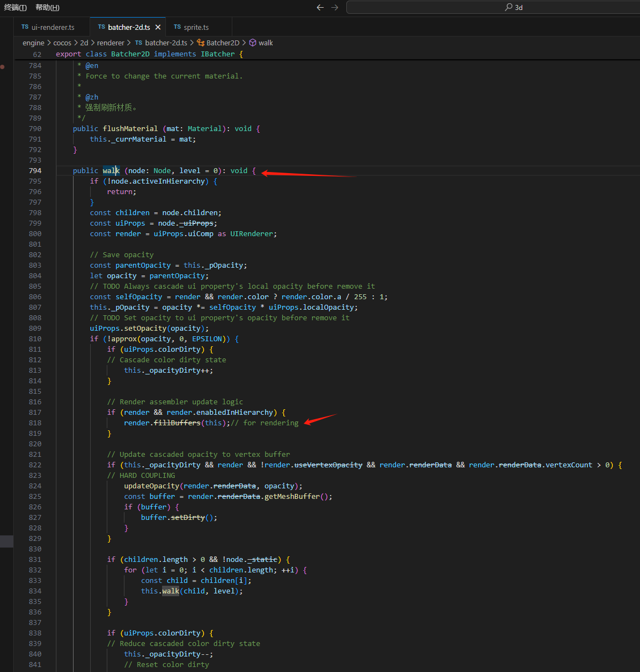Expand the engine breadcrumb folder
The width and height of the screenshot is (640, 672).
click(33, 43)
